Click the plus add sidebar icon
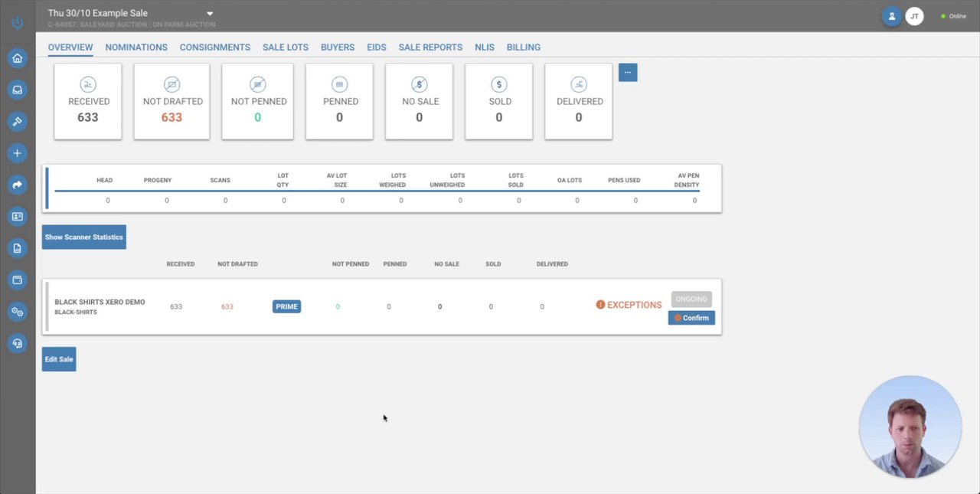 (x=17, y=153)
